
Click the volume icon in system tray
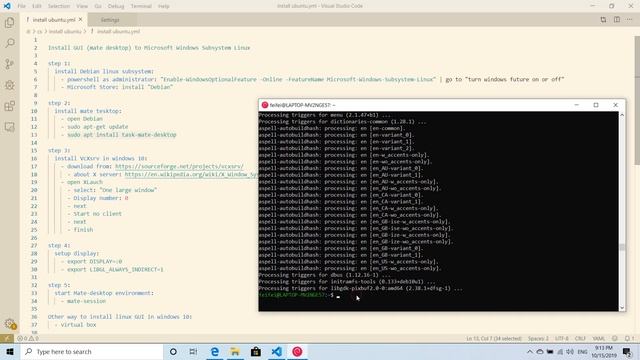pyautogui.click(x=570, y=352)
